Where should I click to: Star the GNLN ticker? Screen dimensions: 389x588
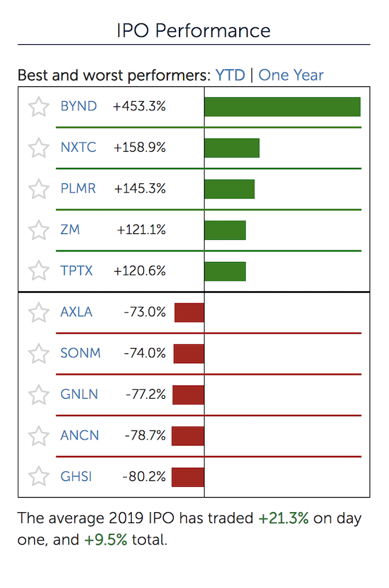coord(39,395)
